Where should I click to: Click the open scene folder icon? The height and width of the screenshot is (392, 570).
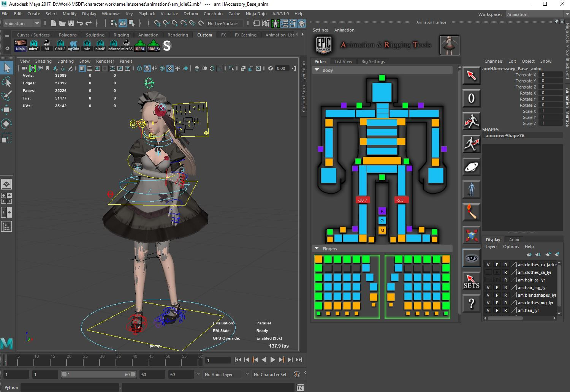tap(62, 24)
